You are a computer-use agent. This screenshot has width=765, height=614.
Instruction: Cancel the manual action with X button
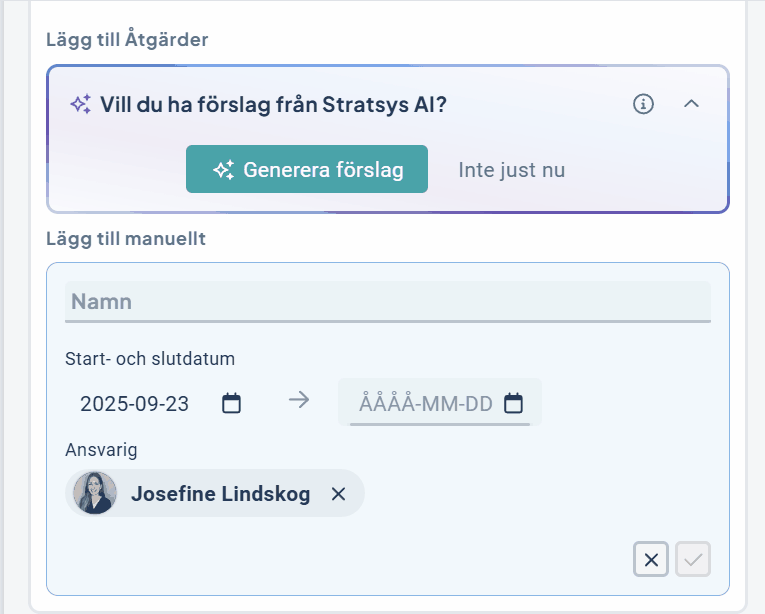click(651, 560)
